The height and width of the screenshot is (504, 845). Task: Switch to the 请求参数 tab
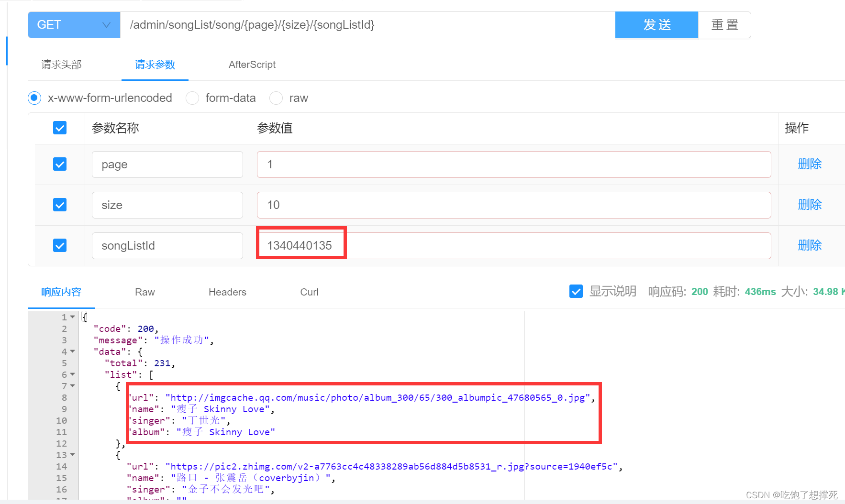[155, 65]
